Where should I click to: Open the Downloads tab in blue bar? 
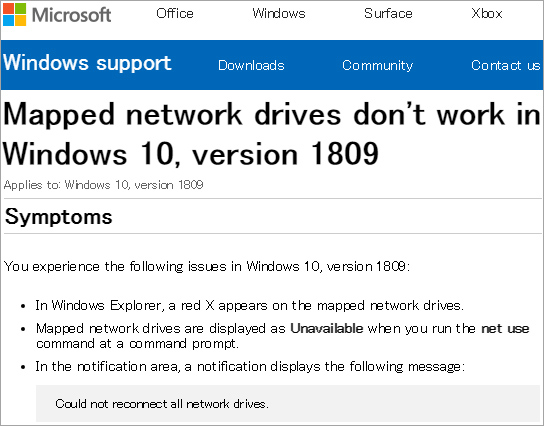click(x=251, y=65)
